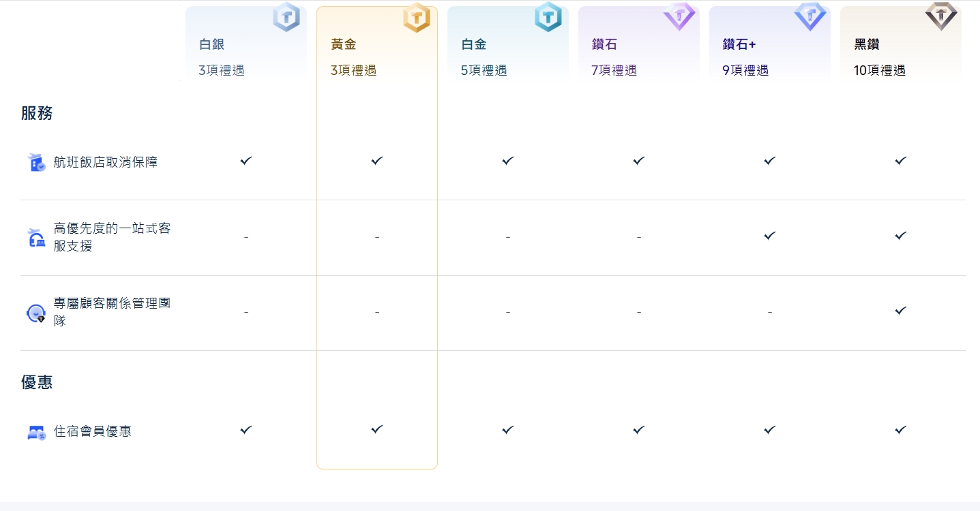Expand the 白銀 tier 3項禮遇 list
Screen dimensions: 980x511
pos(221,69)
